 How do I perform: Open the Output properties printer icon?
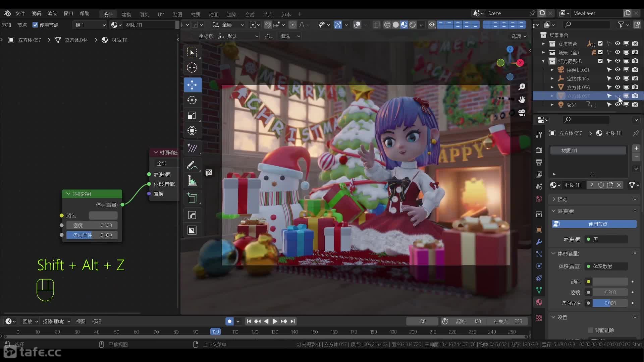[x=539, y=162]
